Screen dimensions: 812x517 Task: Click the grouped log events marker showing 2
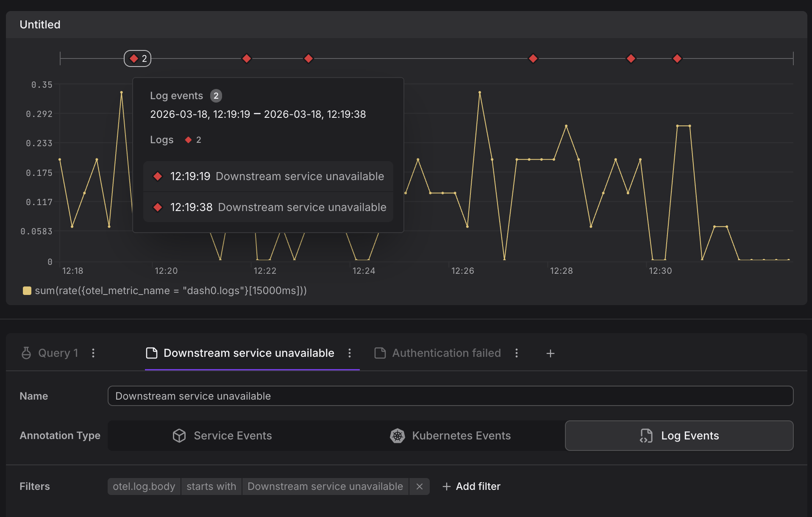137,58
